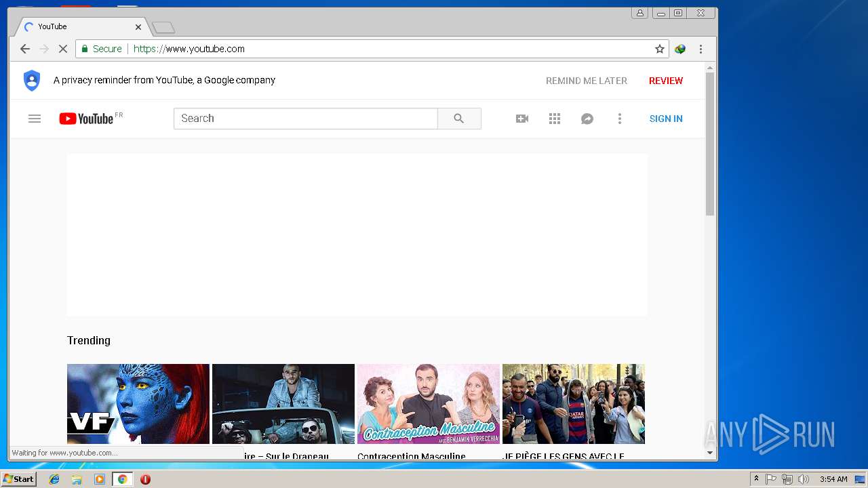Open the Opera taskbar icon
Viewport: 868px width, 488px height.
[x=145, y=479]
